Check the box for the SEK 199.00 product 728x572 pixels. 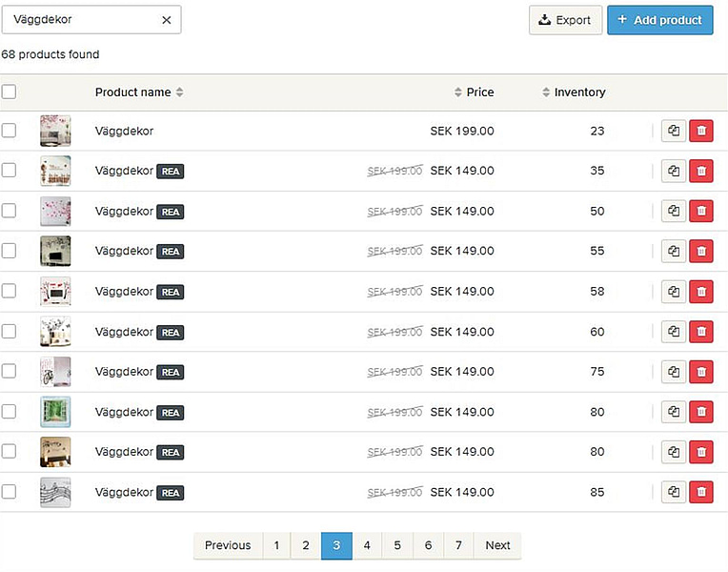coord(9,131)
